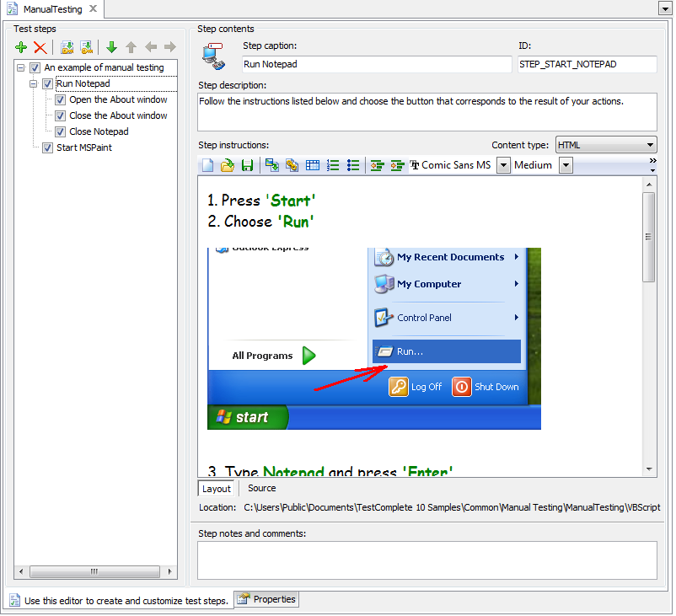Toggle 'Open the About window' checkbox

tap(61, 100)
